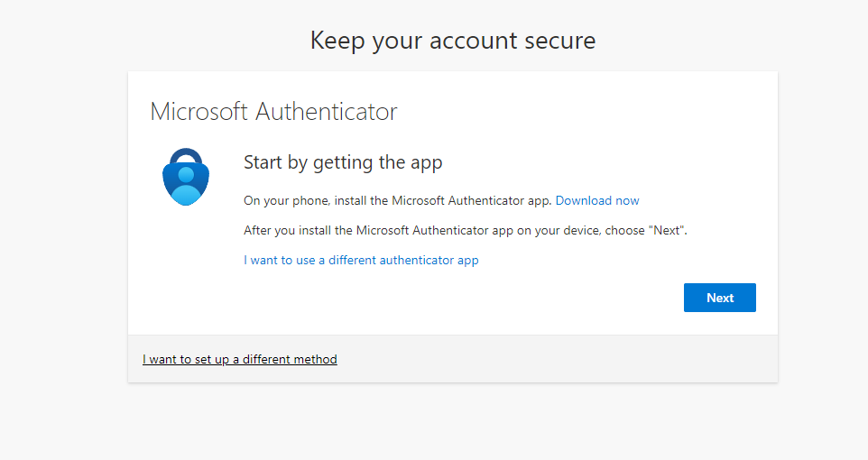Screen dimensions: 868x460
Task: Click the Microsoft Authenticator card heading
Action: point(273,112)
